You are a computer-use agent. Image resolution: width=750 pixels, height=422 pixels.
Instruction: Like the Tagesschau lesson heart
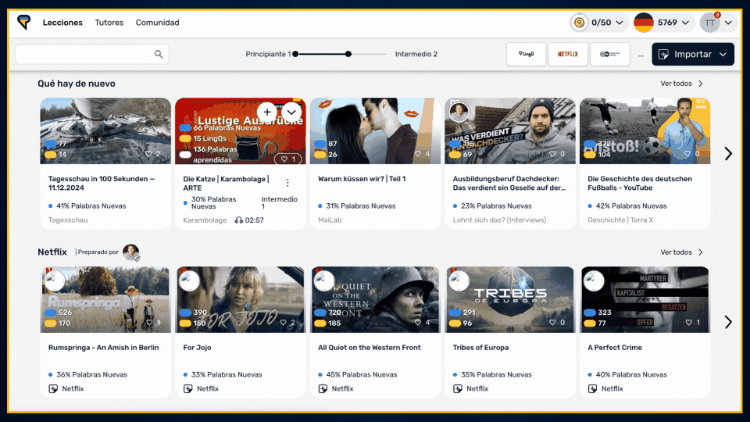tap(148, 154)
